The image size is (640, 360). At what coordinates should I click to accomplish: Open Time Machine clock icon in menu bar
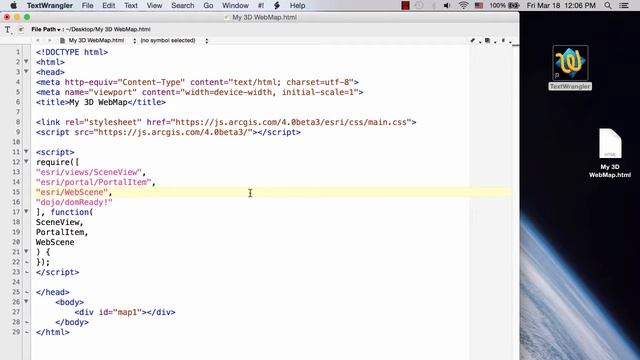419,5
